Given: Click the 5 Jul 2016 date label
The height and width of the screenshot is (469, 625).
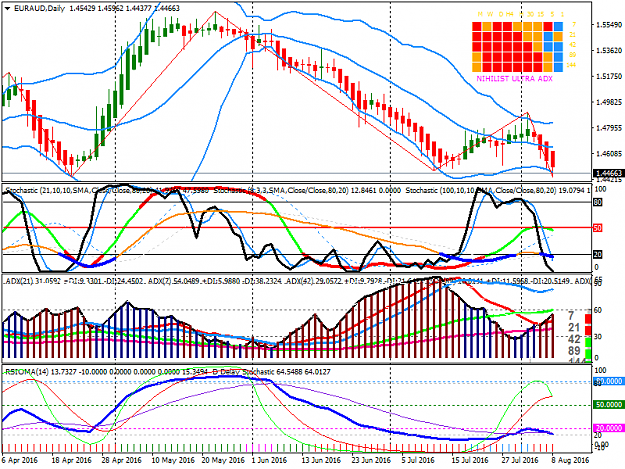Looking at the screenshot, I should pyautogui.click(x=417, y=460).
